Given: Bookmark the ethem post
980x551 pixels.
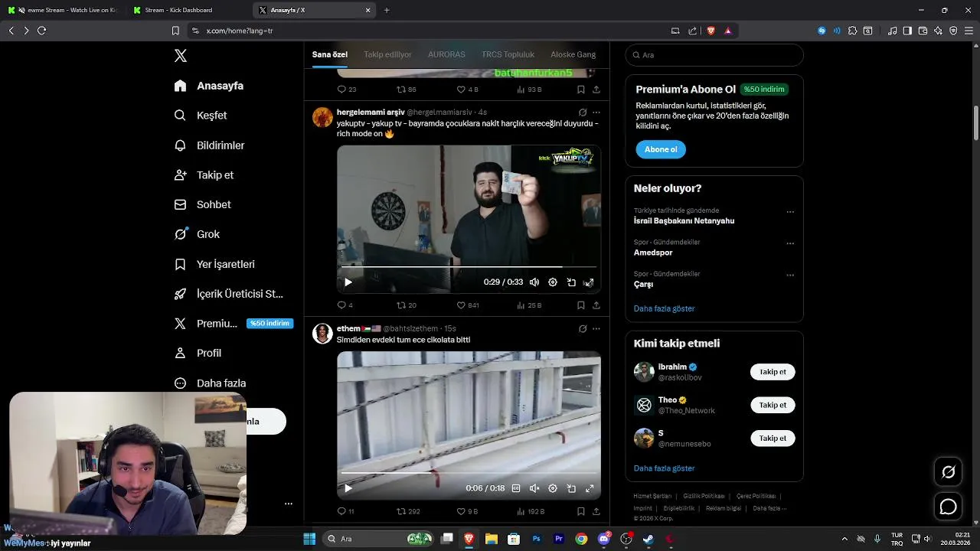Looking at the screenshot, I should (581, 511).
